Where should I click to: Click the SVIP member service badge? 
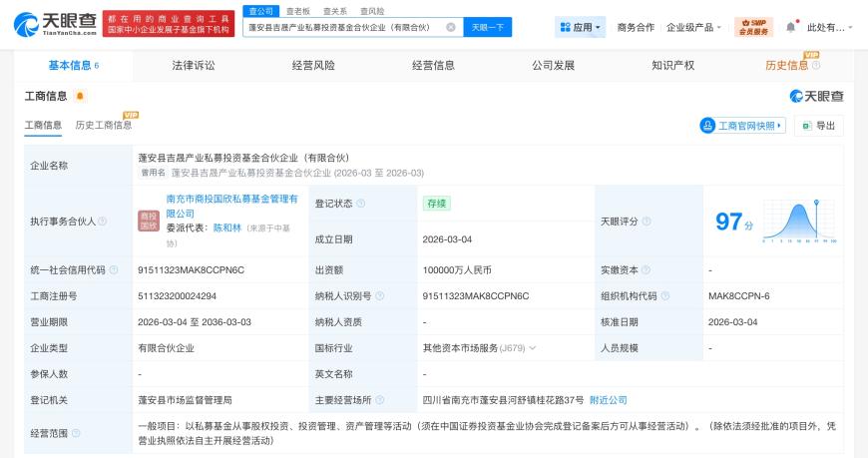(x=753, y=27)
